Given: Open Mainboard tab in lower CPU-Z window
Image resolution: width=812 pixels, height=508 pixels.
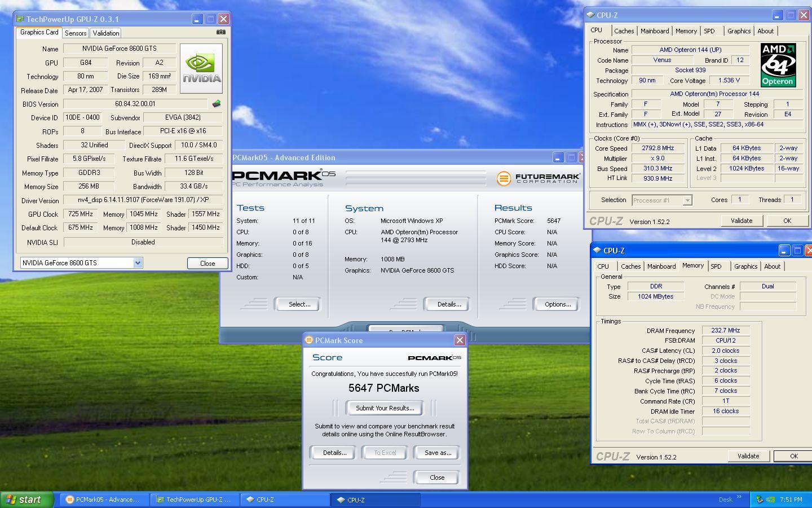Looking at the screenshot, I should click(661, 266).
